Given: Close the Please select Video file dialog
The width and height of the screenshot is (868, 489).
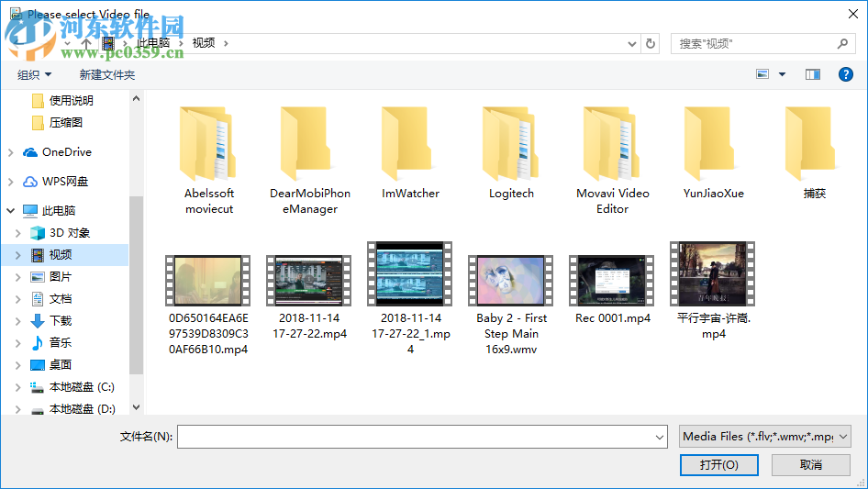Looking at the screenshot, I should point(853,14).
